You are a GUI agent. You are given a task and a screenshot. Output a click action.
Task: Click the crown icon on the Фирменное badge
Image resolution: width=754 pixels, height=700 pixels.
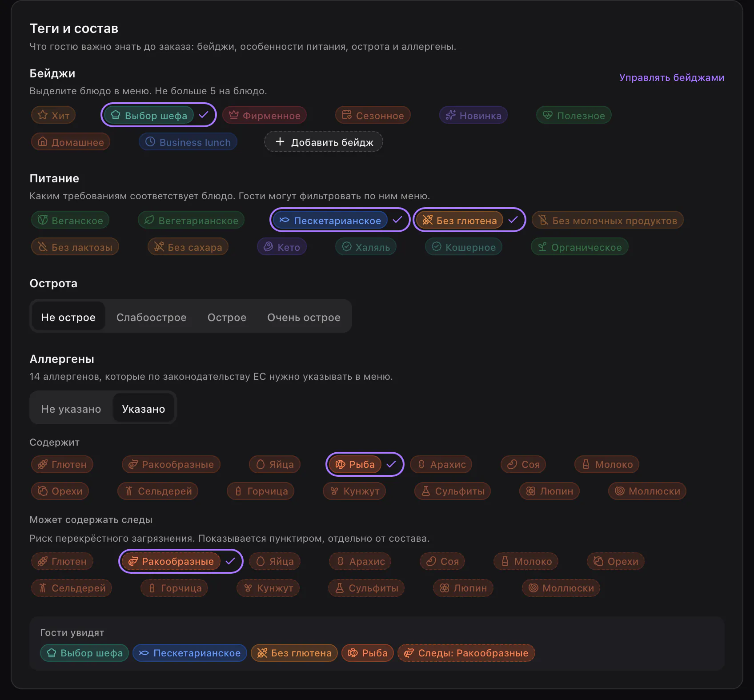point(234,115)
